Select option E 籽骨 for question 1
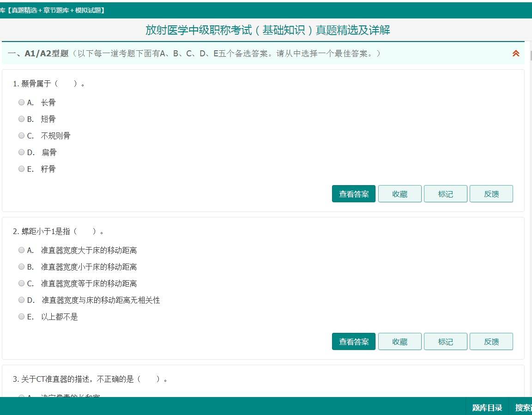 click(x=21, y=168)
